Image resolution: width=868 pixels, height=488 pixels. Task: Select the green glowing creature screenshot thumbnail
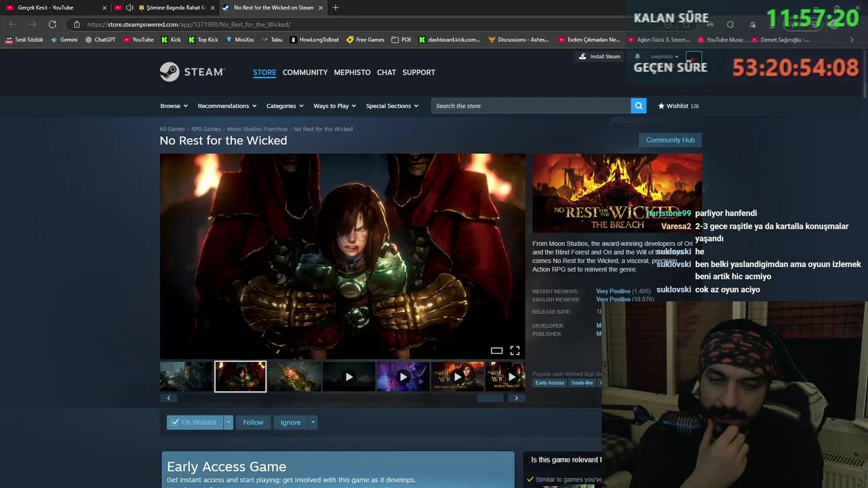pyautogui.click(x=294, y=376)
